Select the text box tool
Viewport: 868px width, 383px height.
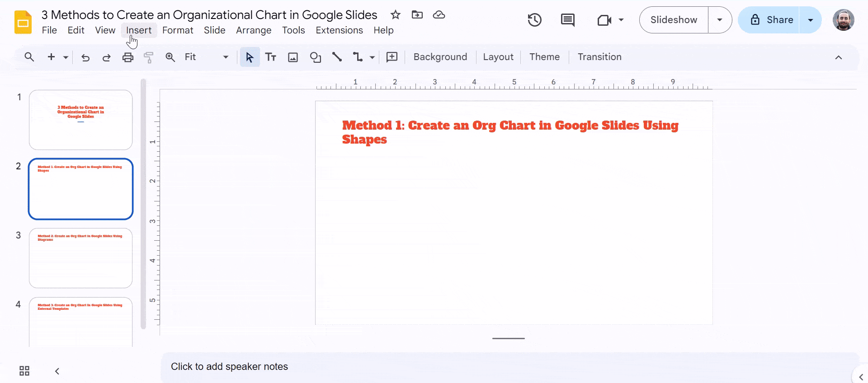pos(271,57)
